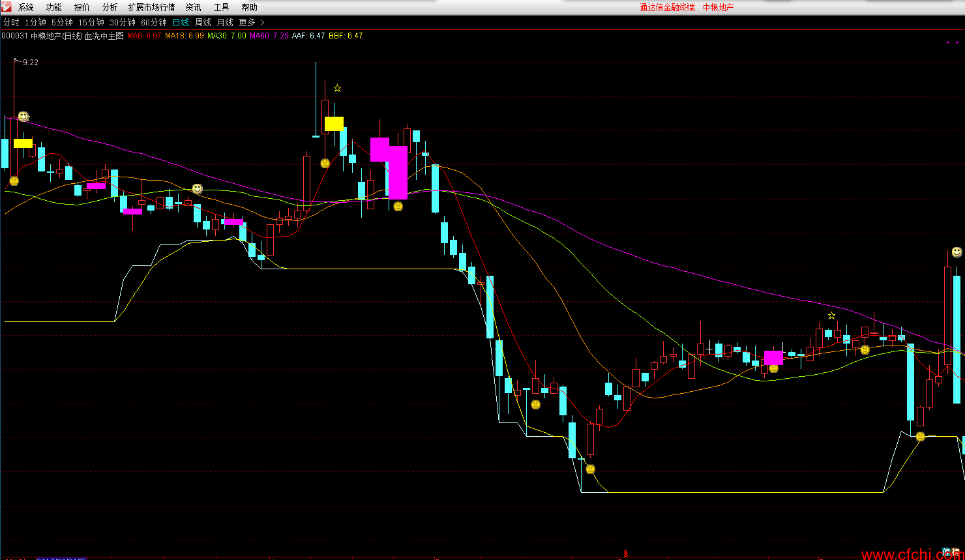The image size is (965, 560).
Task: Click the frowny face under the first red candle
Action: click(x=14, y=181)
